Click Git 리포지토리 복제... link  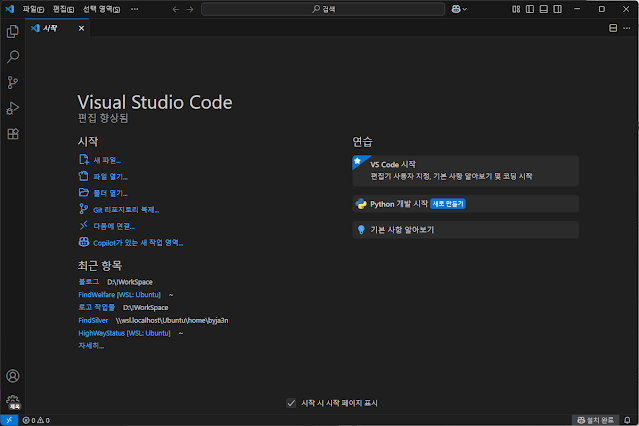tap(126, 210)
